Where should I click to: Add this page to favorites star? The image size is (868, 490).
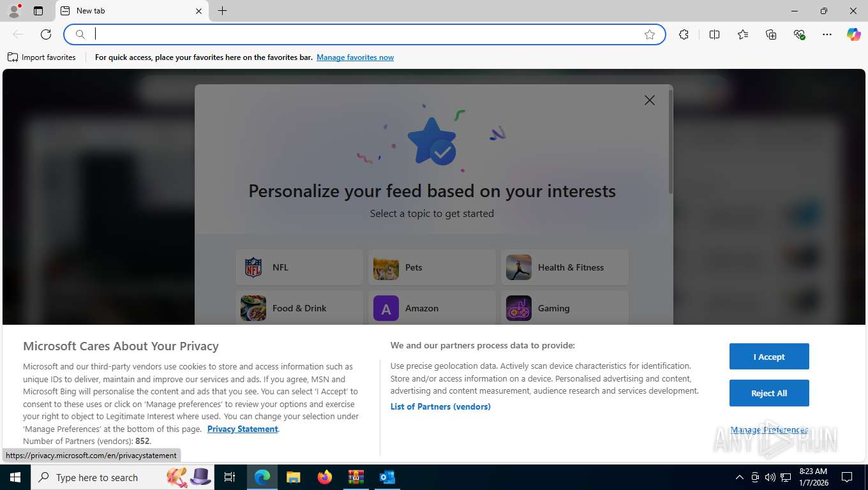[x=650, y=34]
